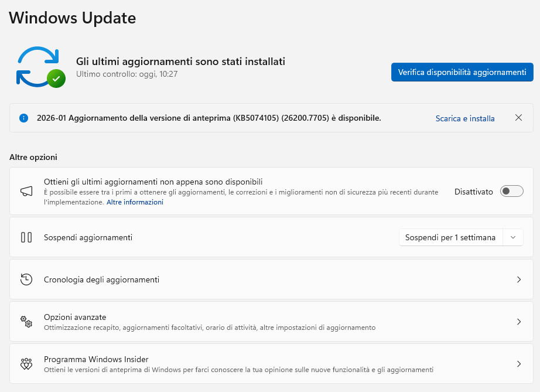This screenshot has height=392, width=540.
Task: Click the blue info icon beside KB5074105
Action: click(23, 118)
